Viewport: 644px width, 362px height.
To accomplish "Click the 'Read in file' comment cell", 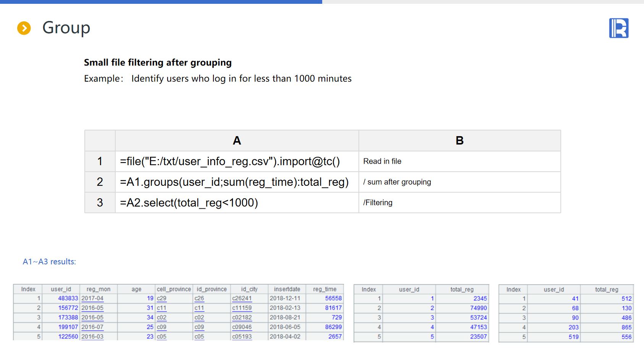I will coord(459,161).
